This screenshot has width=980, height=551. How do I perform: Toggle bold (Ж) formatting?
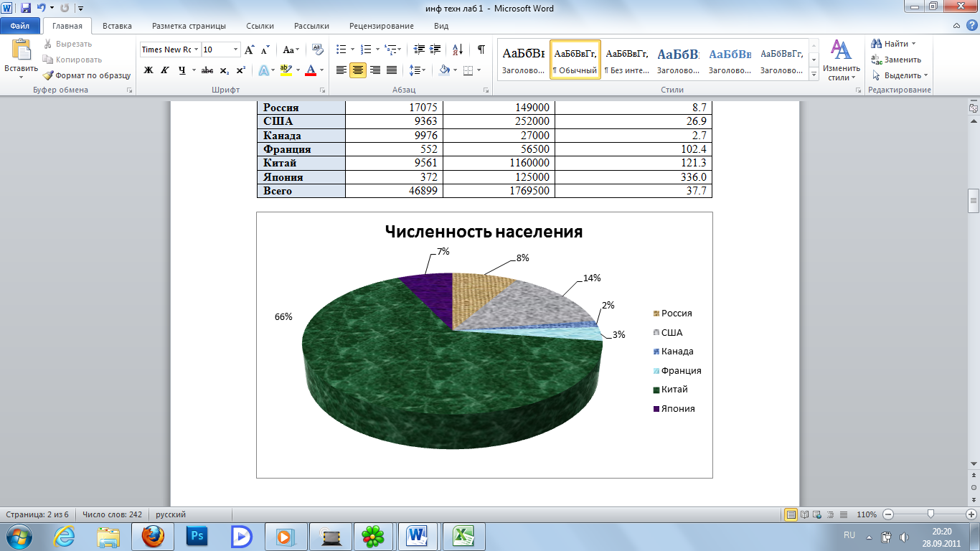pyautogui.click(x=149, y=70)
